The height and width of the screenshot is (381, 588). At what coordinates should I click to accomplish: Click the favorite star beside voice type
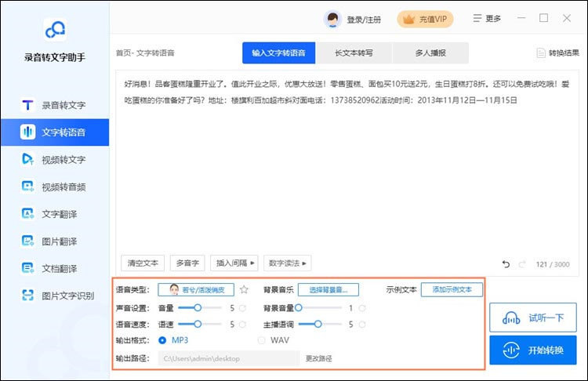click(x=244, y=289)
